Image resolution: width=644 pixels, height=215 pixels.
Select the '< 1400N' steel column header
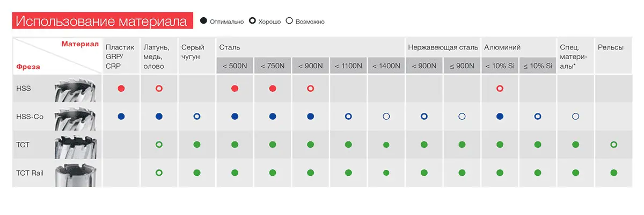coord(386,66)
